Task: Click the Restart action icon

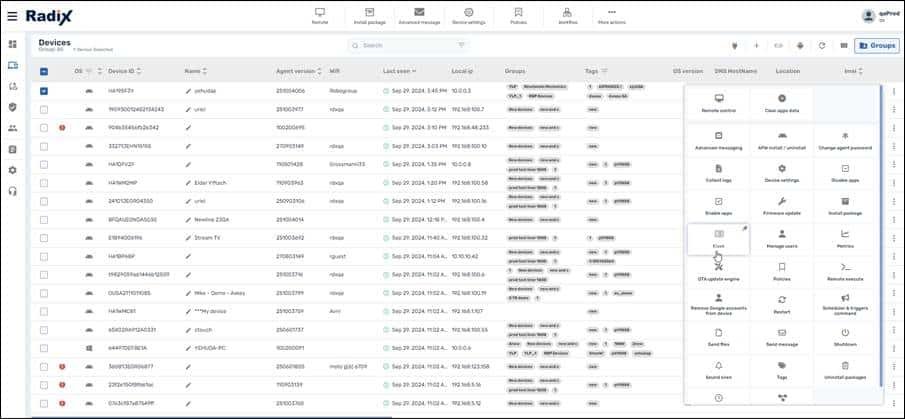Action: [x=781, y=304]
